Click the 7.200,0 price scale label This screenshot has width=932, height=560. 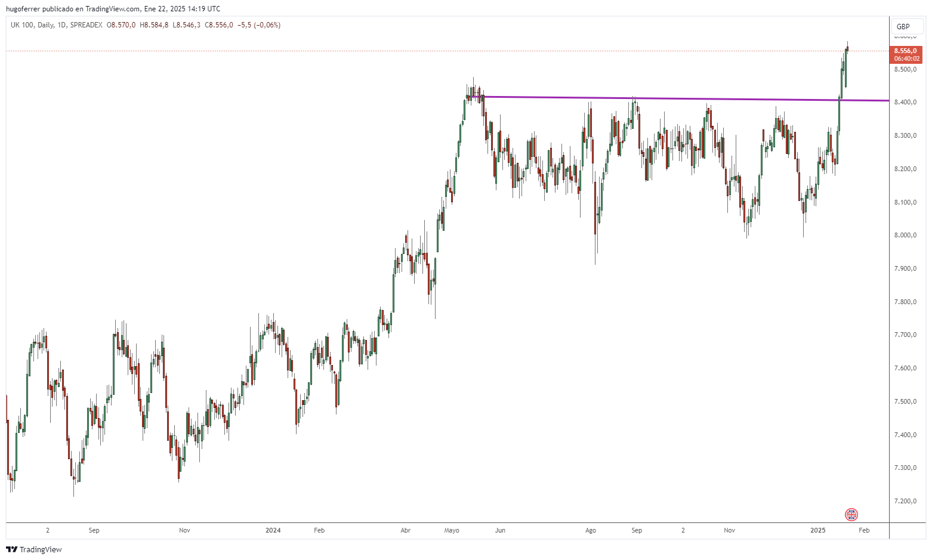coord(905,501)
